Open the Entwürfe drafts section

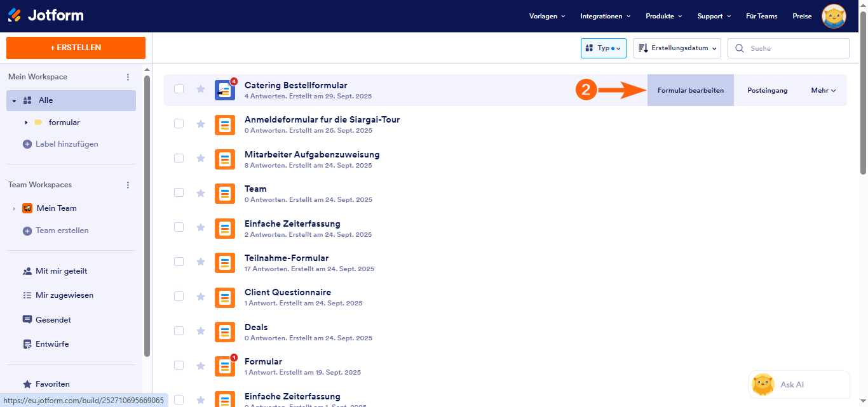click(x=52, y=344)
